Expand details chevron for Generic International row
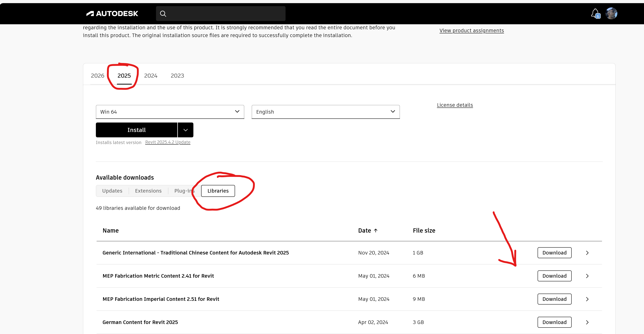Viewport: 644px width, 334px height. (587, 253)
